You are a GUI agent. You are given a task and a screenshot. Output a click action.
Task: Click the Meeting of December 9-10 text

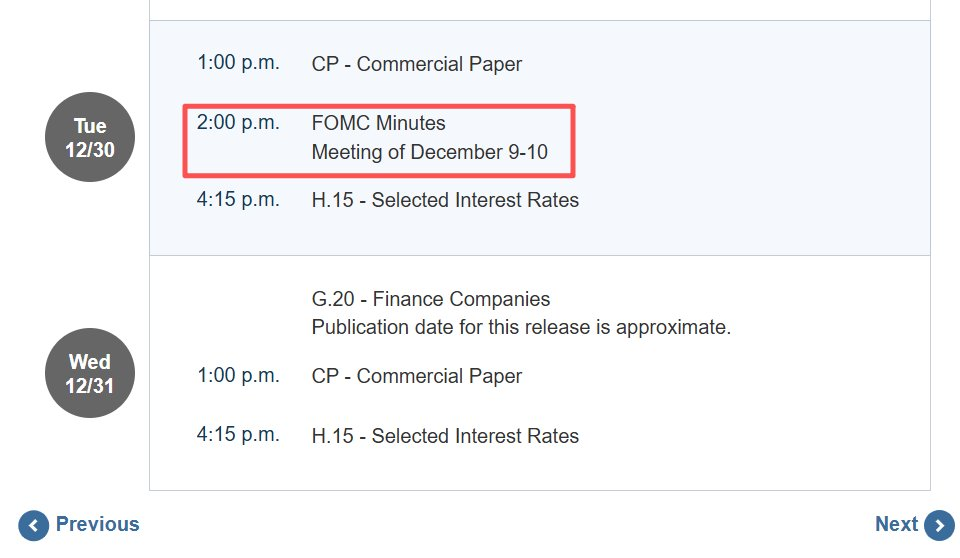tap(429, 153)
